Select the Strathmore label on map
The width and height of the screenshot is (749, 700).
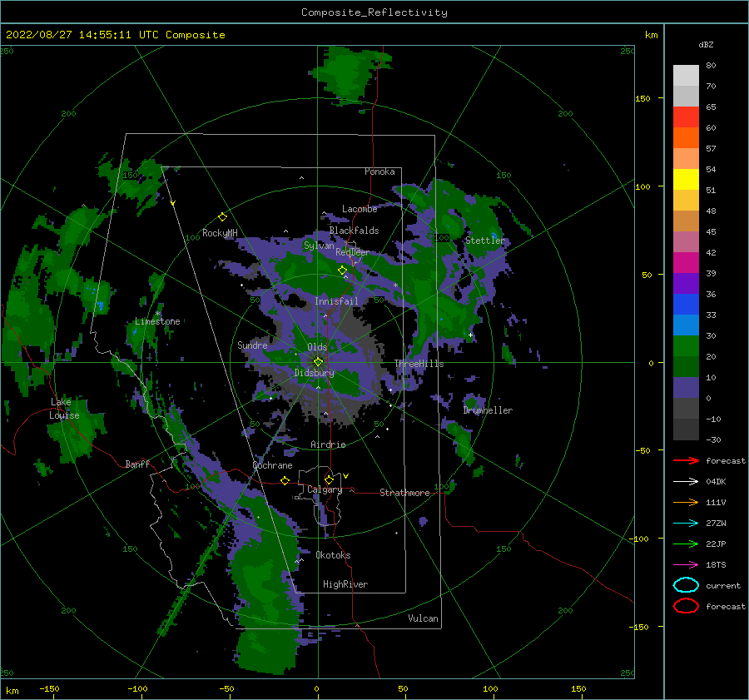(x=404, y=493)
